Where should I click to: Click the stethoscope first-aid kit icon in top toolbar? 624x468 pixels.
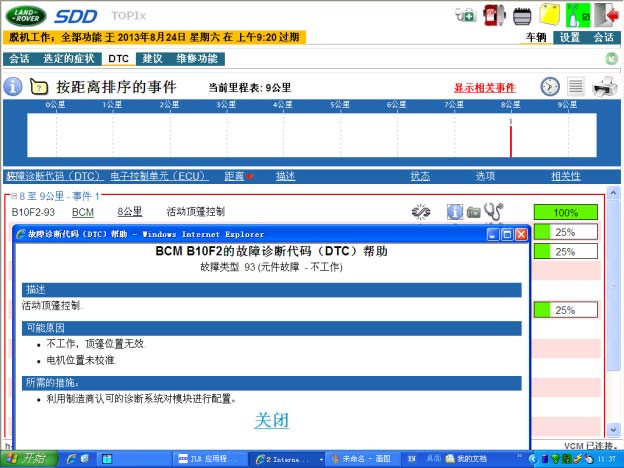pos(466,15)
